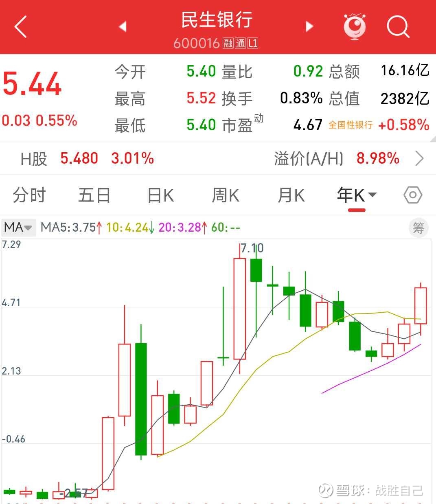Tap the 市盈 value 4.67

coord(308,125)
